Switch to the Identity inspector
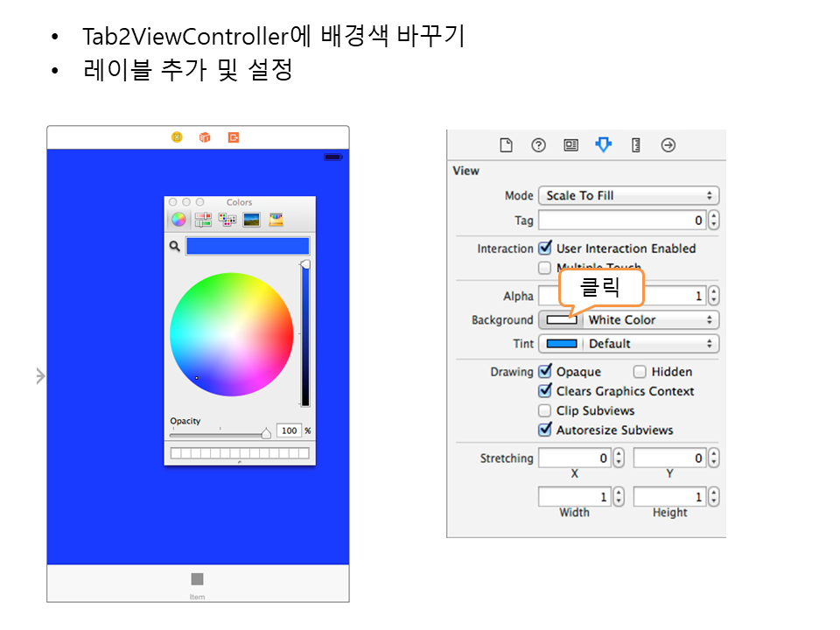Viewport: 840px width, 630px height. [570, 145]
